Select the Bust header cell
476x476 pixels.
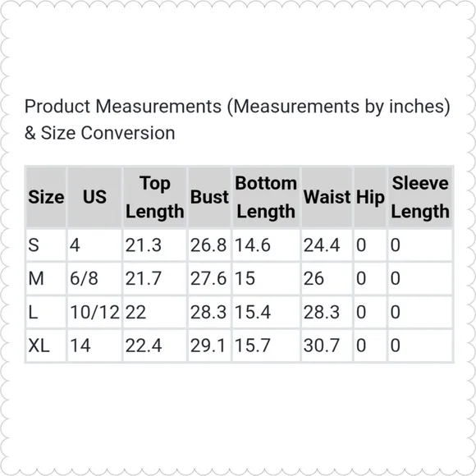pyautogui.click(x=209, y=197)
